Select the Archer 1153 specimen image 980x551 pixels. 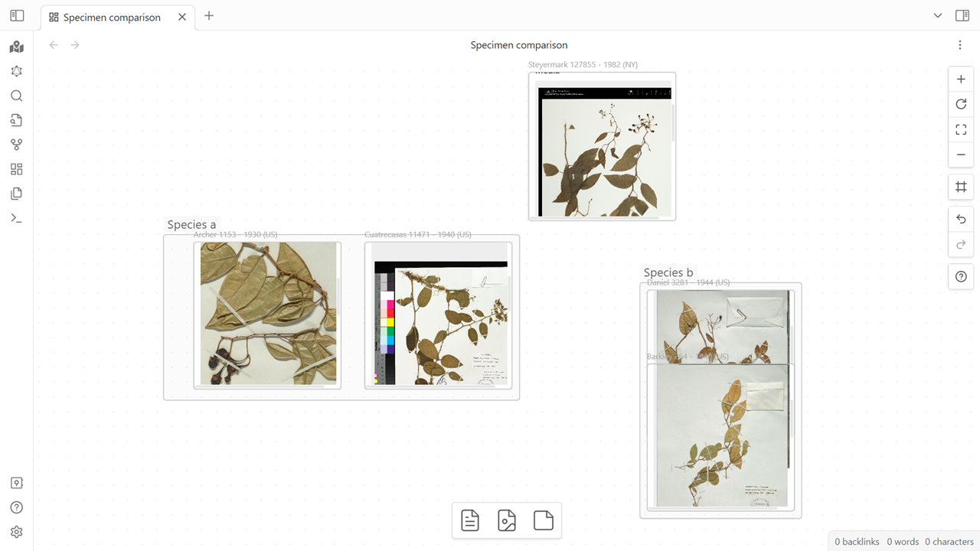point(267,315)
